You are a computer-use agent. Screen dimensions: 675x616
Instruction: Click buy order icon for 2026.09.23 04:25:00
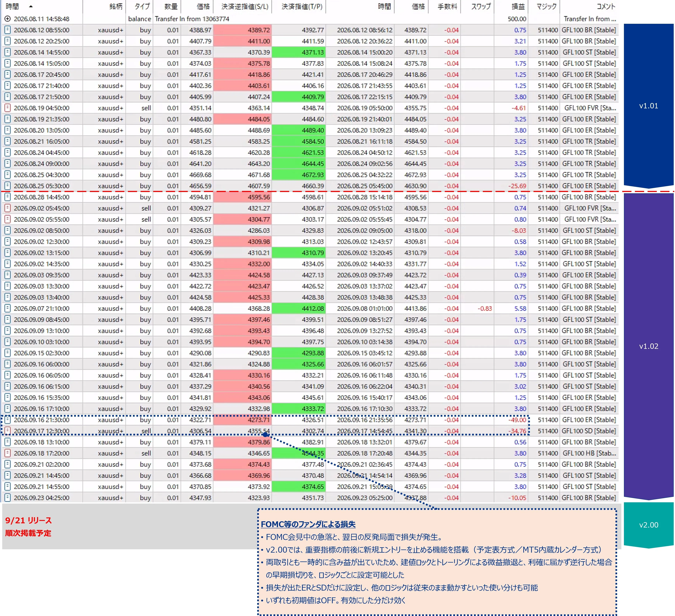(x=7, y=498)
